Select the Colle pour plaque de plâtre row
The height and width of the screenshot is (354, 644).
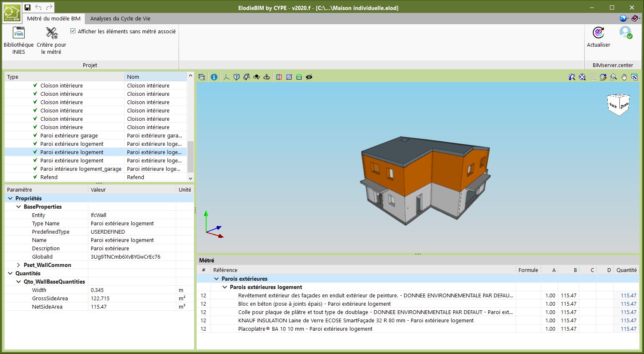pyautogui.click(x=418, y=312)
